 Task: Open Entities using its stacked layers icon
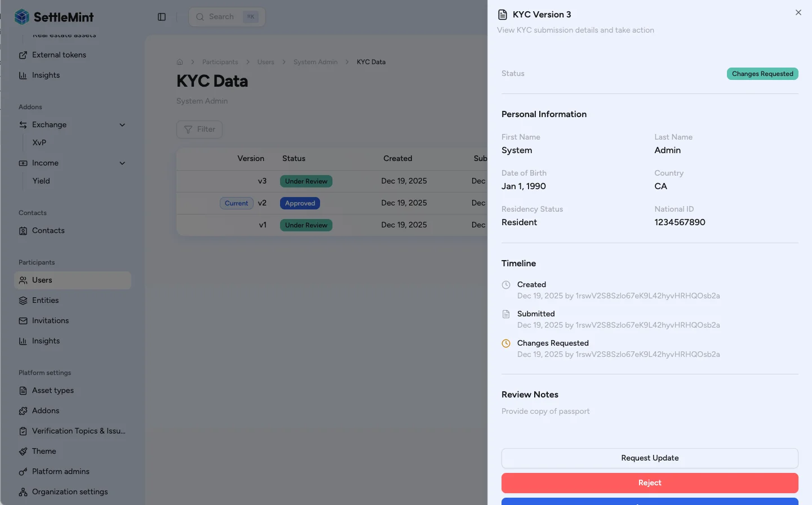tap(23, 300)
